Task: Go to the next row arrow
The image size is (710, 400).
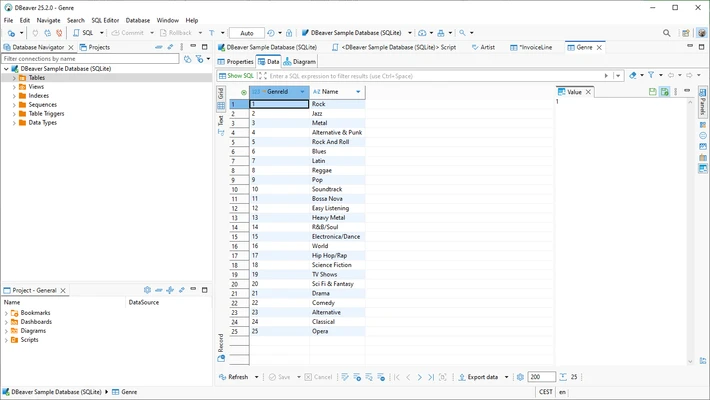Action: [419, 377]
